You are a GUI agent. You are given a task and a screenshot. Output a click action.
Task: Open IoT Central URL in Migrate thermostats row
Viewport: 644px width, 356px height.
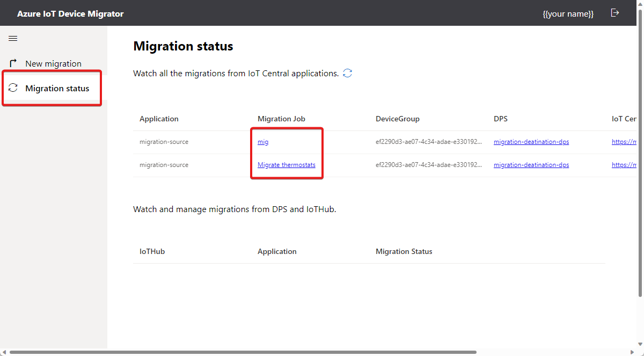pyautogui.click(x=624, y=165)
